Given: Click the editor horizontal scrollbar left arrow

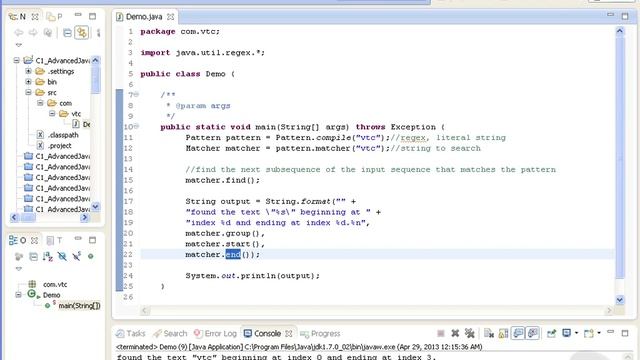Looking at the screenshot, I should (144, 311).
